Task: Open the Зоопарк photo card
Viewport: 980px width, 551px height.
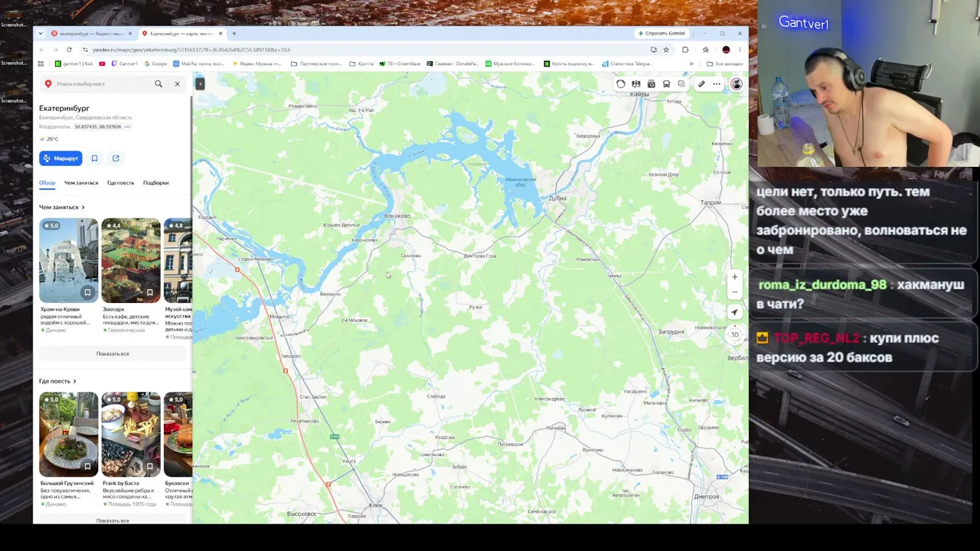Action: pyautogui.click(x=131, y=260)
